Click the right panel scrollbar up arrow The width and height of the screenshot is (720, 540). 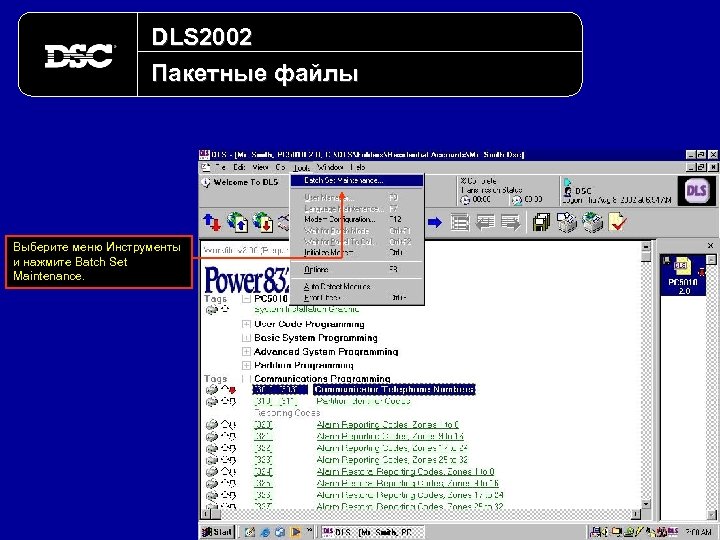pyautogui.click(x=711, y=260)
